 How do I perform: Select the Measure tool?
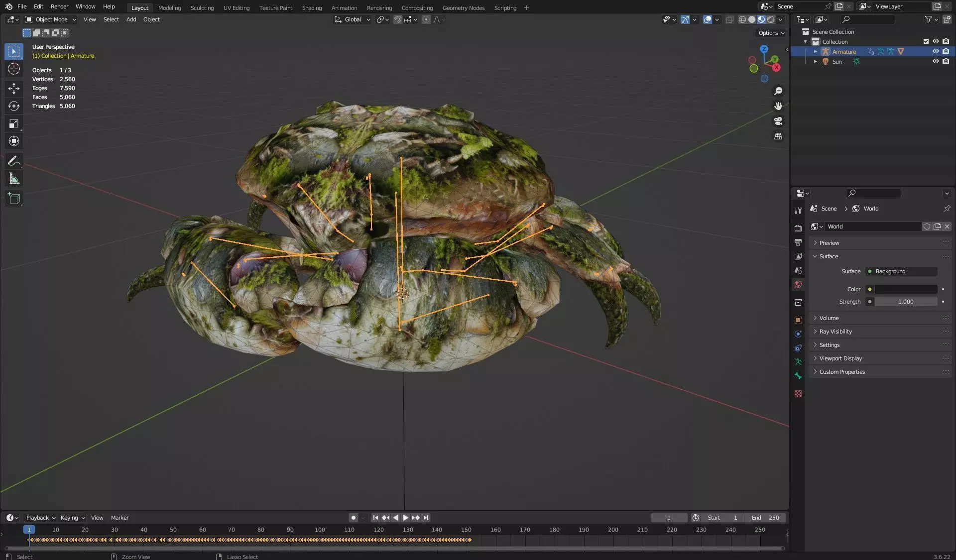point(14,179)
